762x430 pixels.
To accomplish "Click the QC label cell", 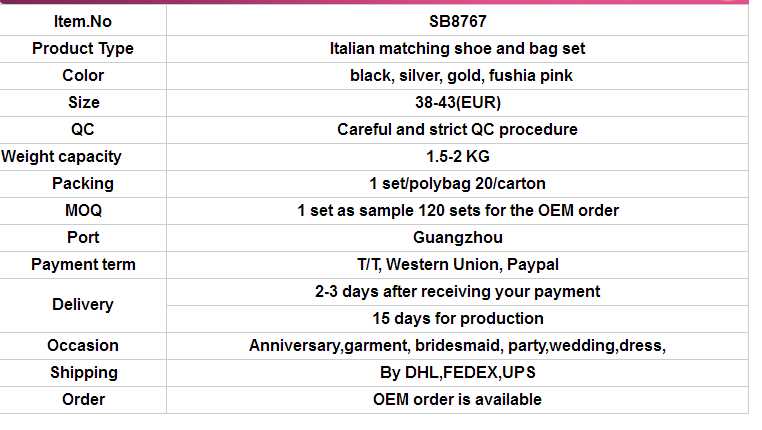I will (x=82, y=129).
